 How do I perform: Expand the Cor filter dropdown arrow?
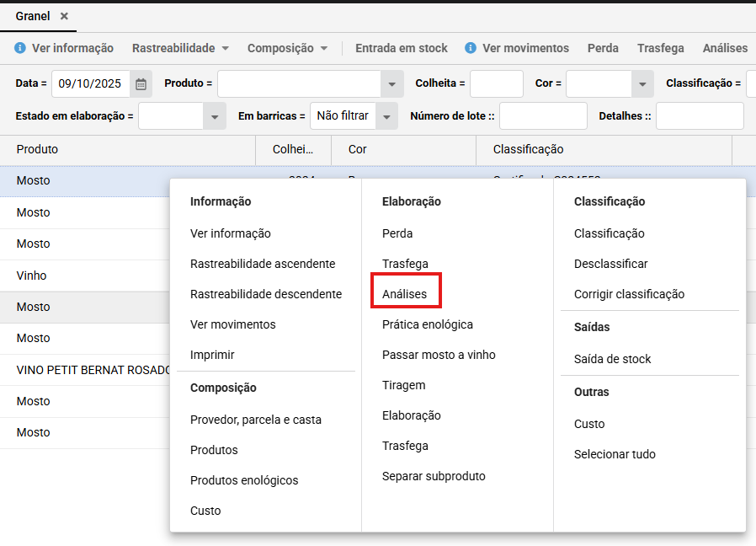pyautogui.click(x=642, y=84)
